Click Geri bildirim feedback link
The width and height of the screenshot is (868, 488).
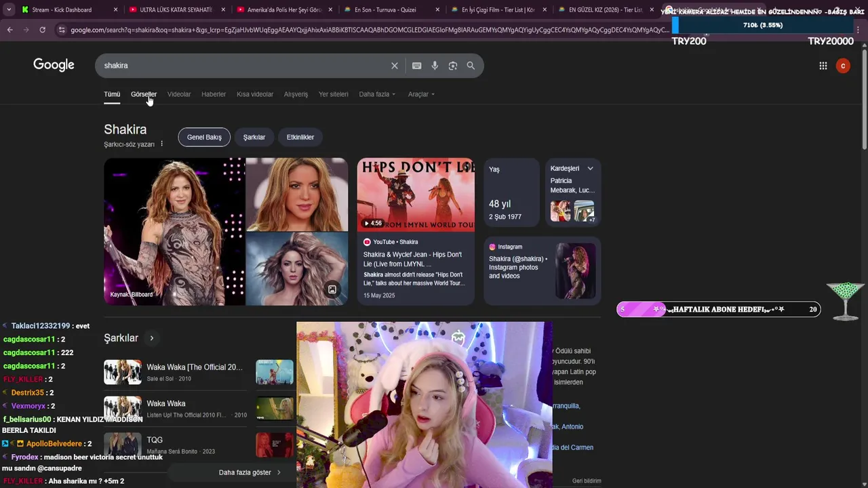pyautogui.click(x=587, y=481)
